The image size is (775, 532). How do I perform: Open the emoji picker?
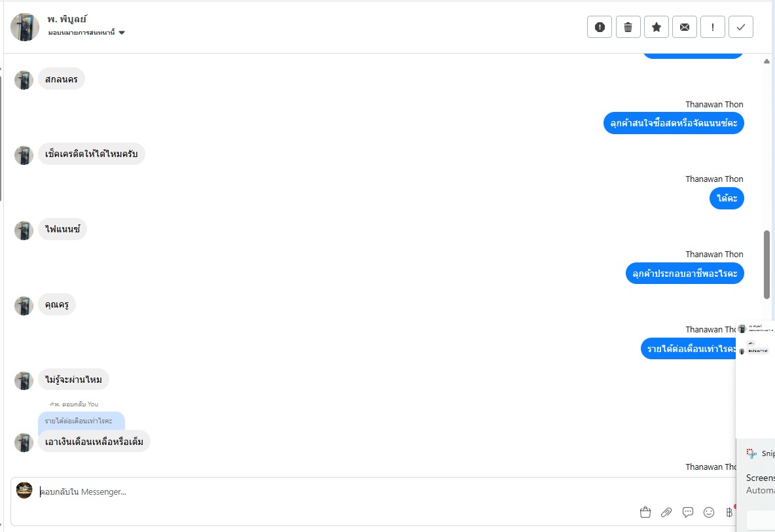(709, 512)
